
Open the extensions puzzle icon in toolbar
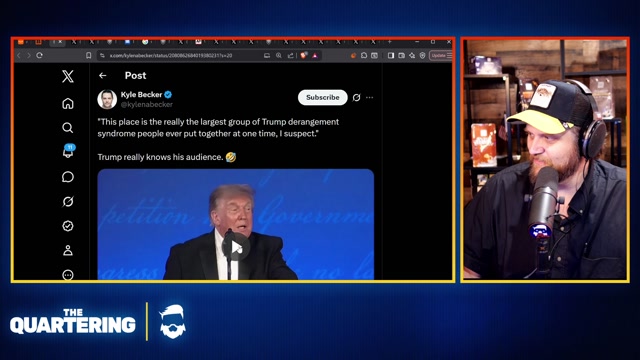point(364,56)
